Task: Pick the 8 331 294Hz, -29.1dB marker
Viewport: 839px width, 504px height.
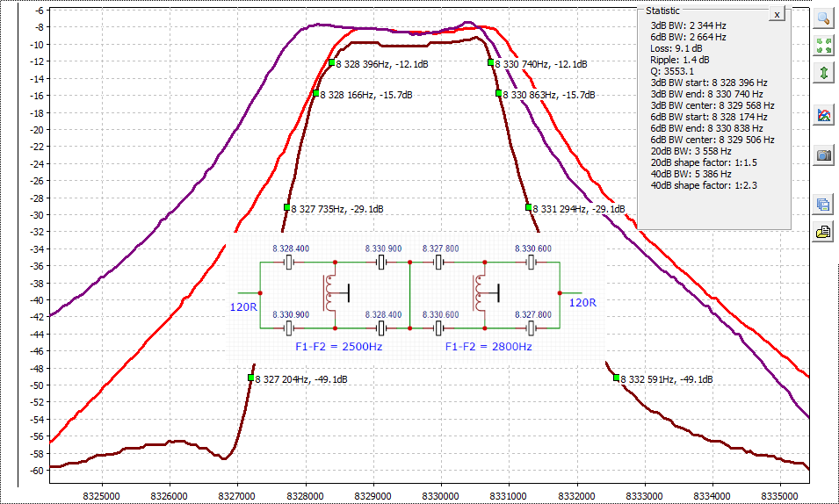Action: tap(529, 208)
